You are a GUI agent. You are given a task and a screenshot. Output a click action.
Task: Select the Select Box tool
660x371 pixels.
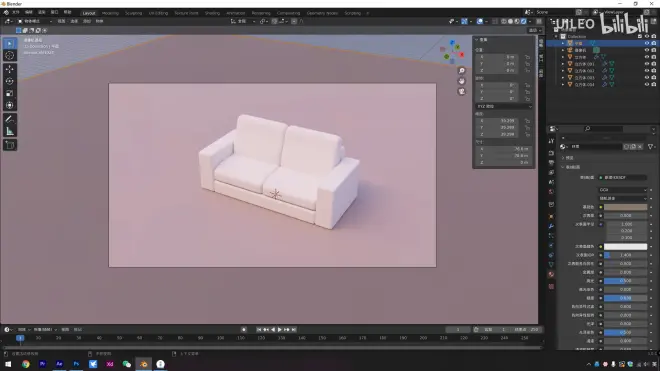point(10,43)
